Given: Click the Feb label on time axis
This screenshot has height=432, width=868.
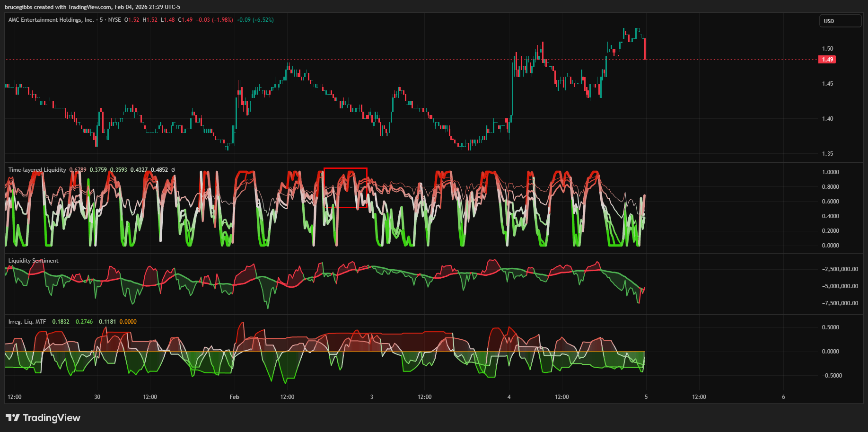Looking at the screenshot, I should pyautogui.click(x=234, y=397).
